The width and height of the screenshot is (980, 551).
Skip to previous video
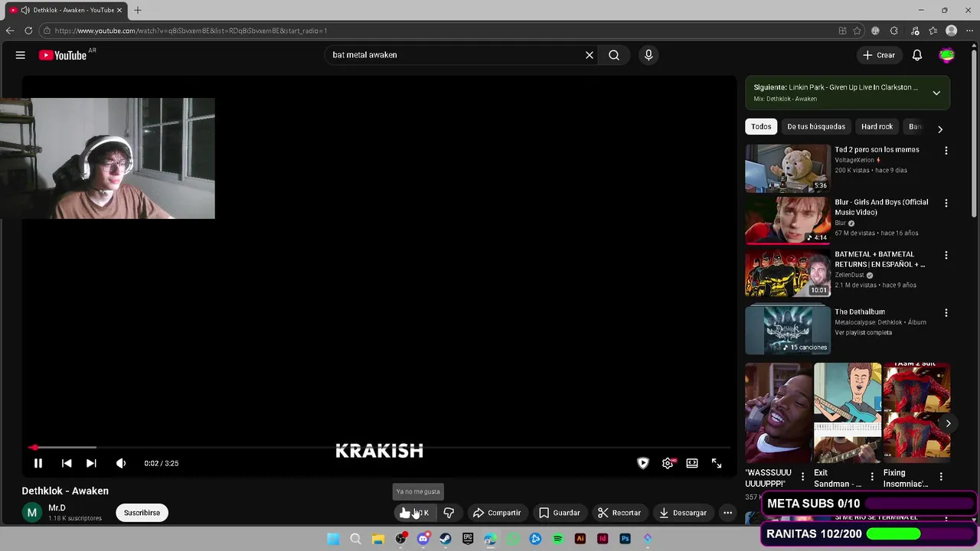coord(67,463)
